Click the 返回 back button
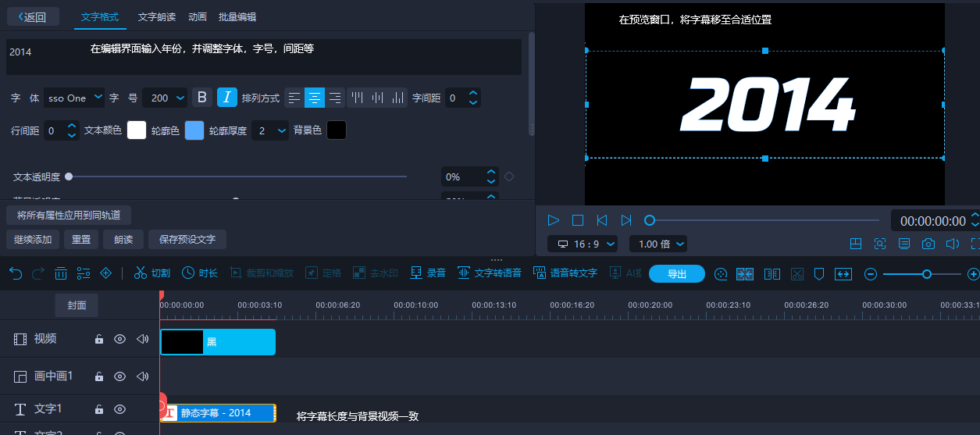Viewport: 980px width, 435px height. point(33,16)
